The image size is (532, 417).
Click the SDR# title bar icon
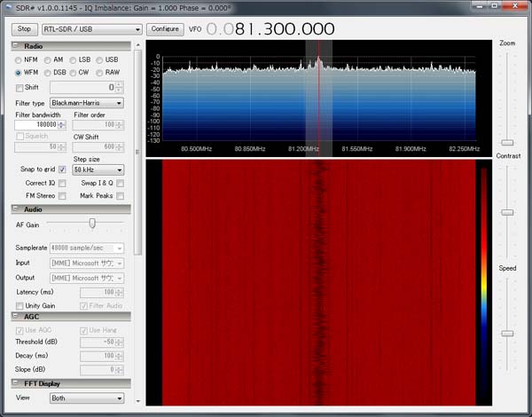click(x=9, y=7)
